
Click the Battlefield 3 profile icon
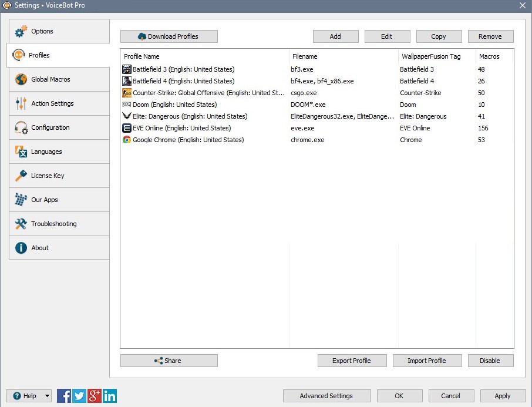click(127, 69)
